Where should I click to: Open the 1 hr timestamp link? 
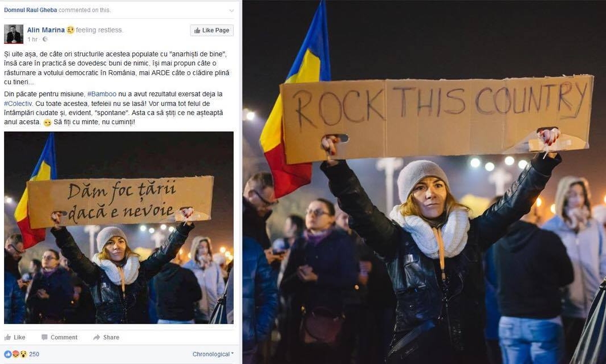pyautogui.click(x=32, y=39)
